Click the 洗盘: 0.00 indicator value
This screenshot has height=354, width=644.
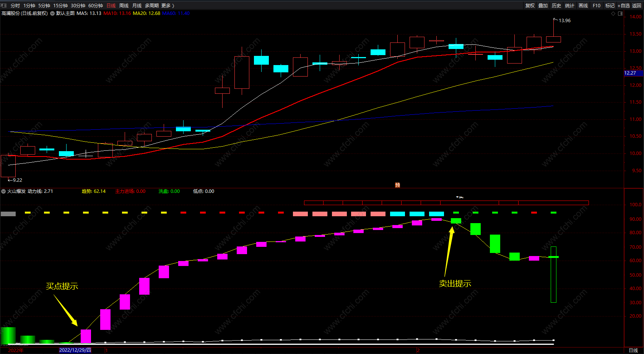click(169, 191)
